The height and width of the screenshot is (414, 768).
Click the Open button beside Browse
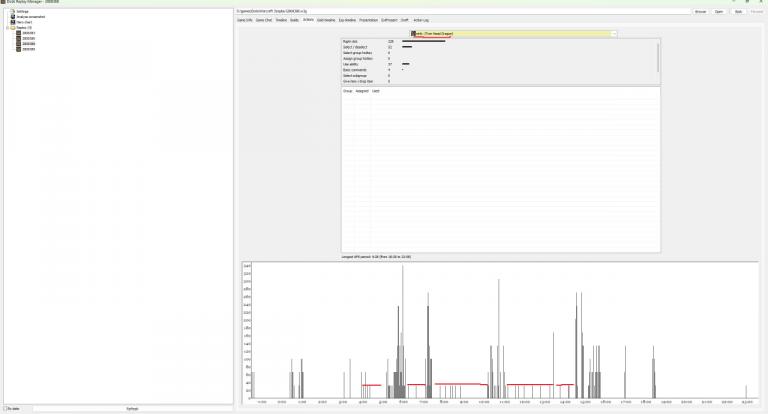coord(719,11)
